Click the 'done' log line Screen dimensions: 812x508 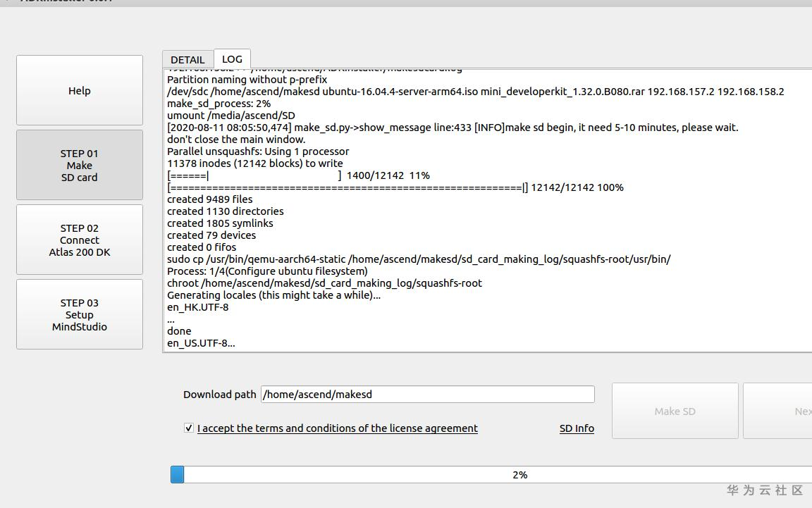179,331
